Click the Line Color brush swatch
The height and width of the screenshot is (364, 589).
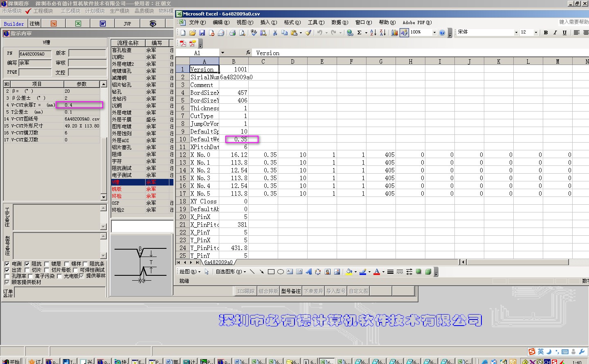point(363,272)
